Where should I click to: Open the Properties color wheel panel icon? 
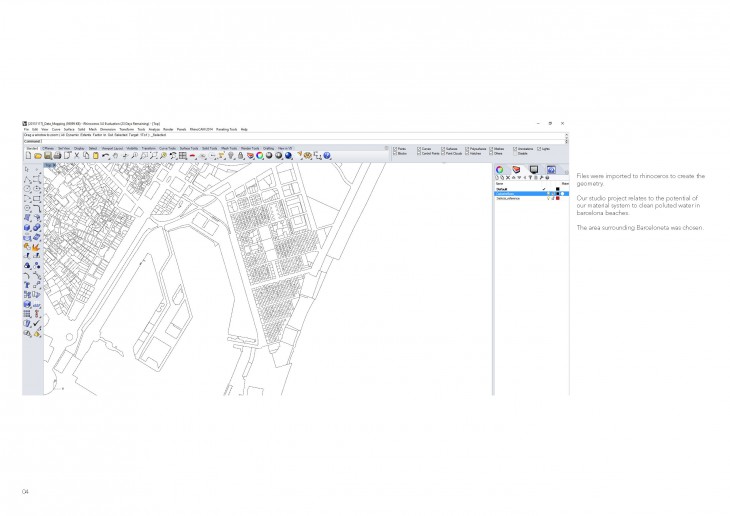tap(500, 170)
